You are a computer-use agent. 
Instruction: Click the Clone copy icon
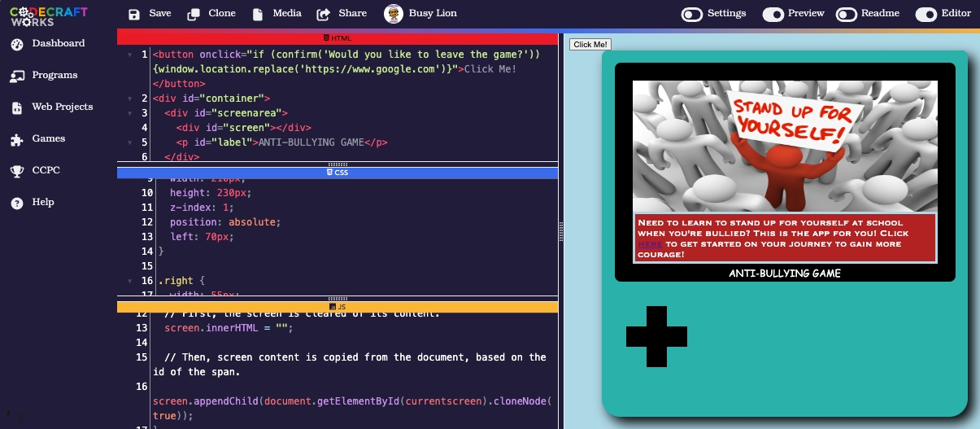(x=194, y=14)
